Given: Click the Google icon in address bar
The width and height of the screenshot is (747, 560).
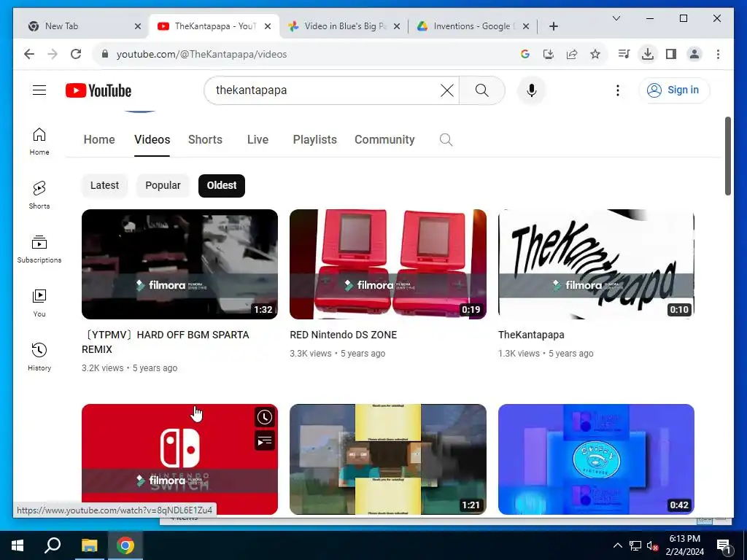Looking at the screenshot, I should [525, 54].
